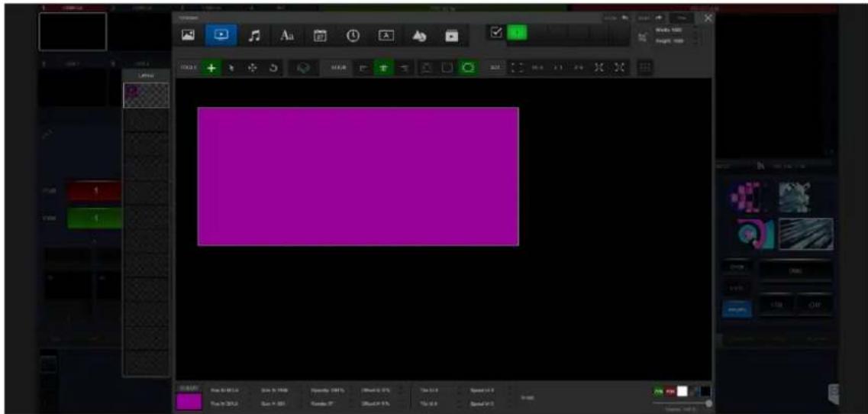
Task: Open the framed letter A tab
Action: [x=386, y=35]
